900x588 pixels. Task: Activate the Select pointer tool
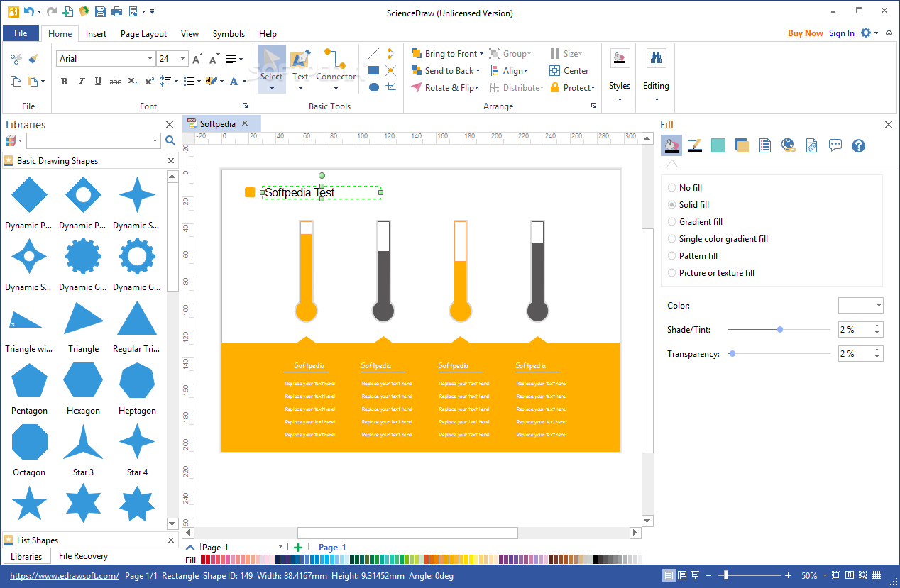click(271, 69)
